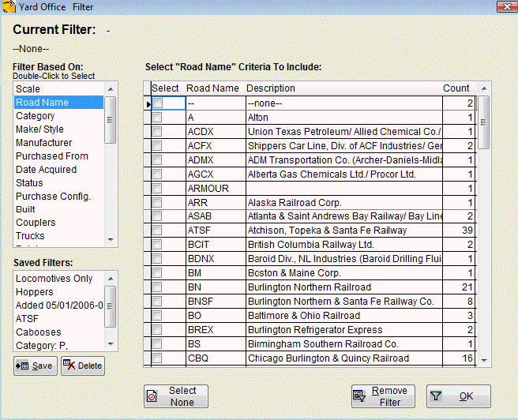Tick the BNSF row checkbox
This screenshot has width=518, height=420.
(157, 301)
